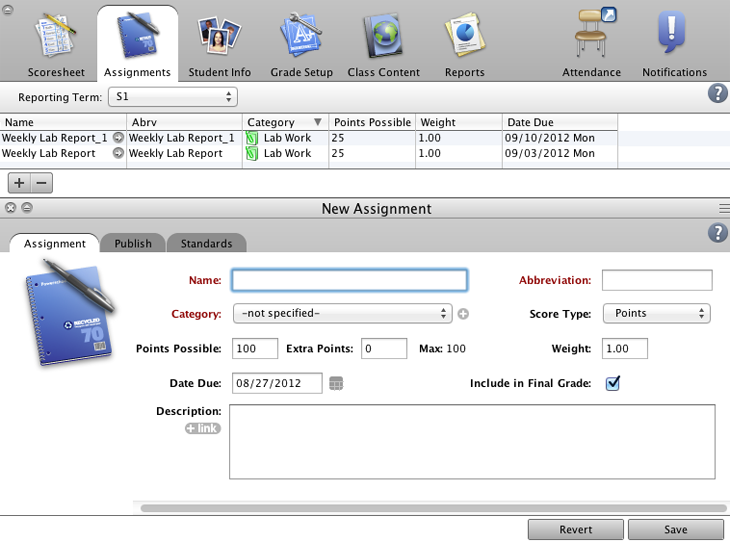
Task: Open Grade Setup
Action: click(301, 45)
